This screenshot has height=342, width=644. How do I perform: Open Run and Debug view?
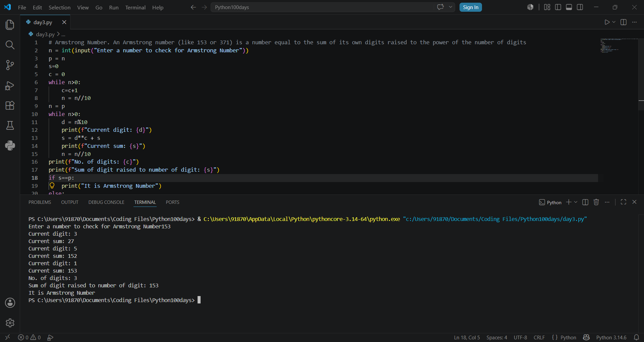[10, 85]
